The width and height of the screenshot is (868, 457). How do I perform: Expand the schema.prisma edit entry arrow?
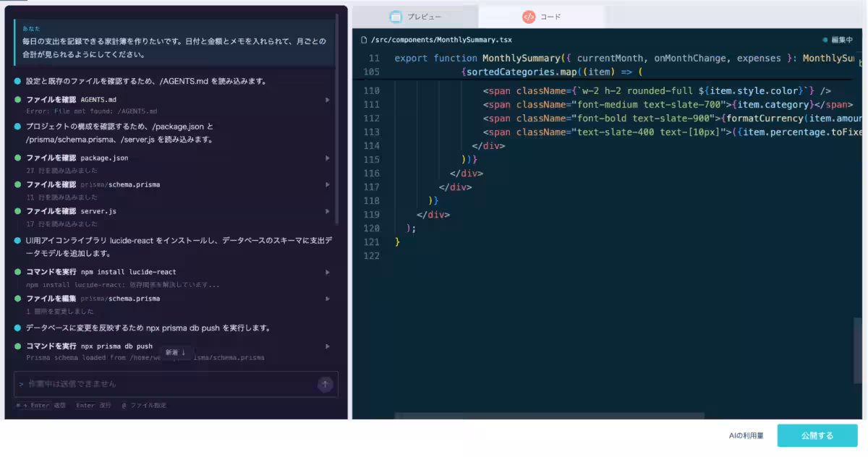328,299
